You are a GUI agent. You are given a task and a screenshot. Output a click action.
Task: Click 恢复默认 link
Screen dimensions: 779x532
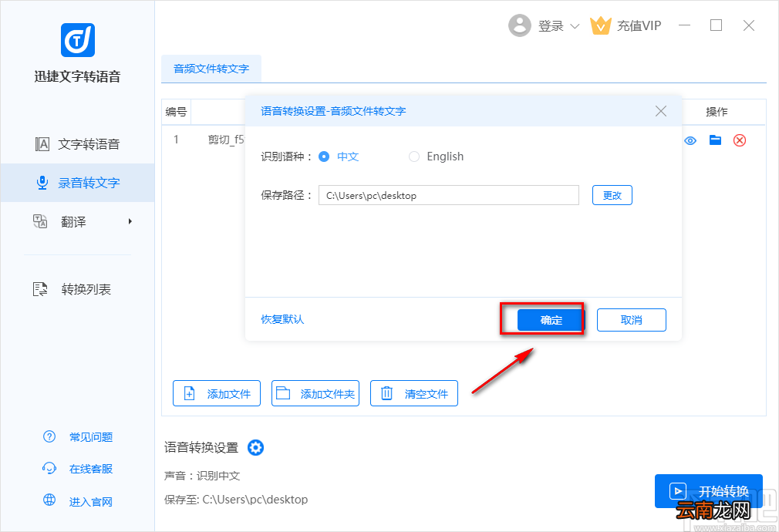point(282,319)
